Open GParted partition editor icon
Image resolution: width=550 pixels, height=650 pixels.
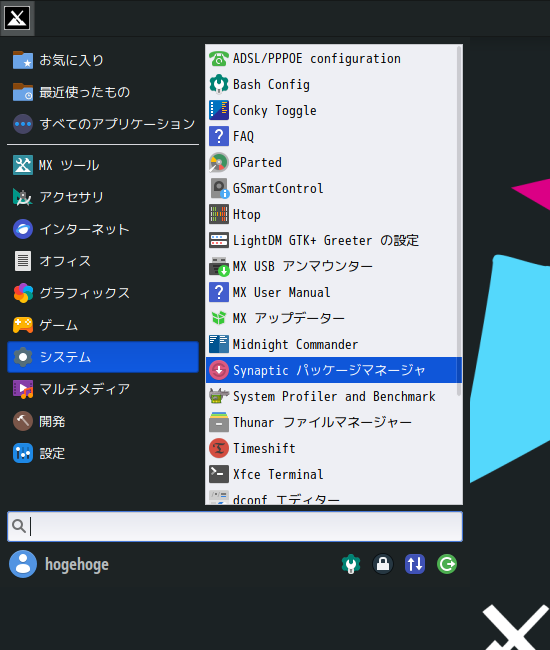(219, 162)
